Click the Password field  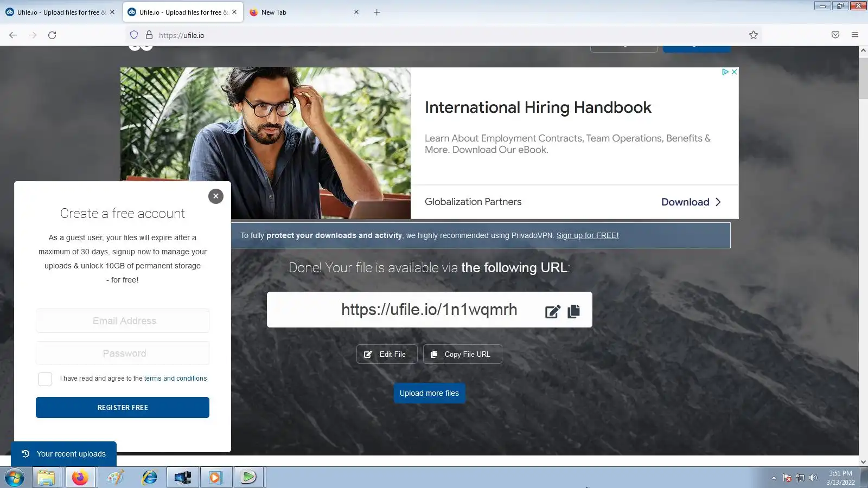pyautogui.click(x=123, y=354)
